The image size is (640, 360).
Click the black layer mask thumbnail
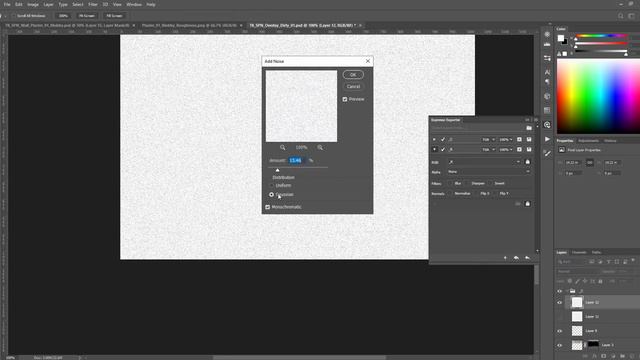593,345
